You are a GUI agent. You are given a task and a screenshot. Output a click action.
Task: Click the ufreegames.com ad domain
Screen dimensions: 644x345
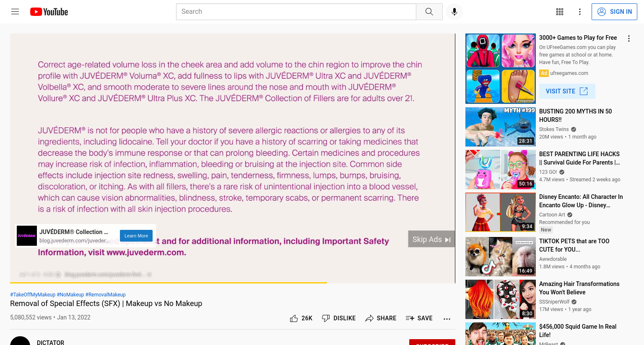point(569,73)
